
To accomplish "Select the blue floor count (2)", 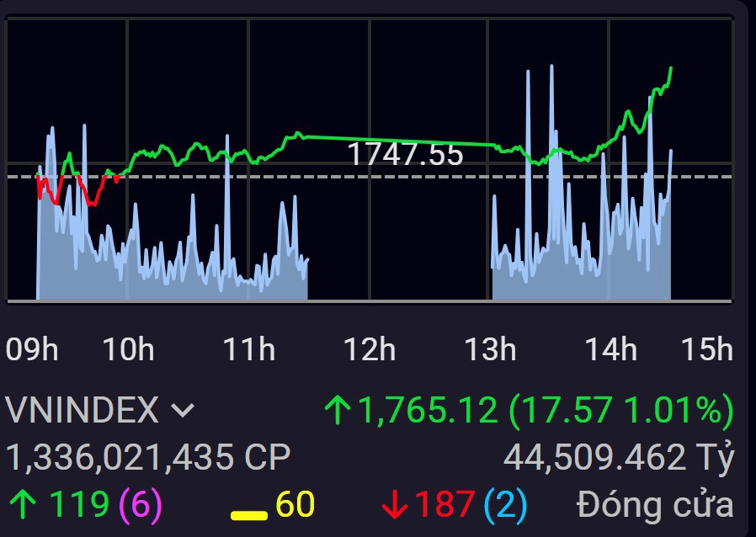I will (505, 504).
